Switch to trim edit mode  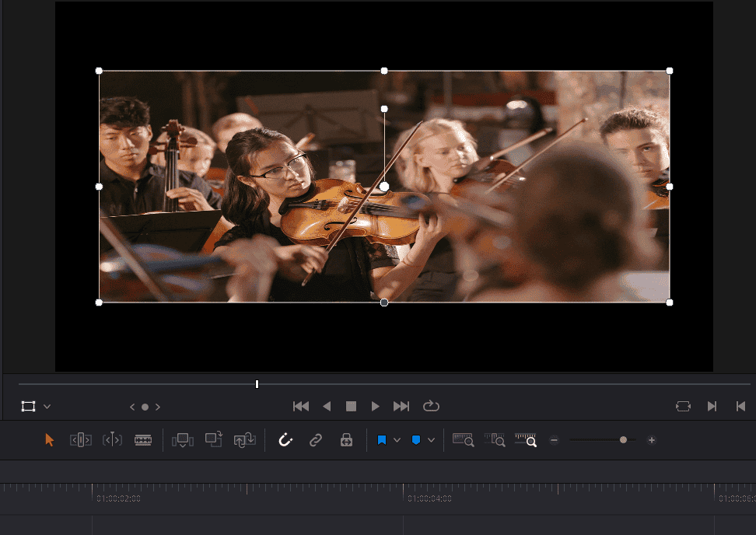coord(80,439)
